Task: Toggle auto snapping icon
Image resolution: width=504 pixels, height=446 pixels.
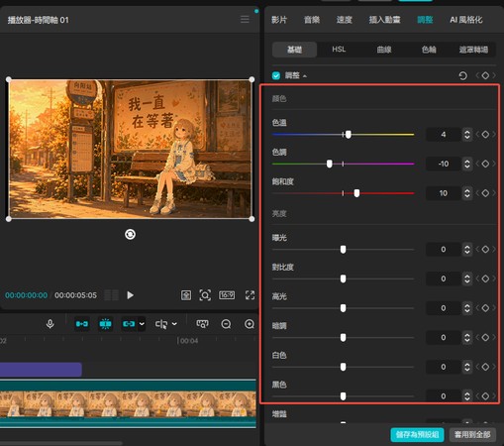Action: [x=105, y=324]
